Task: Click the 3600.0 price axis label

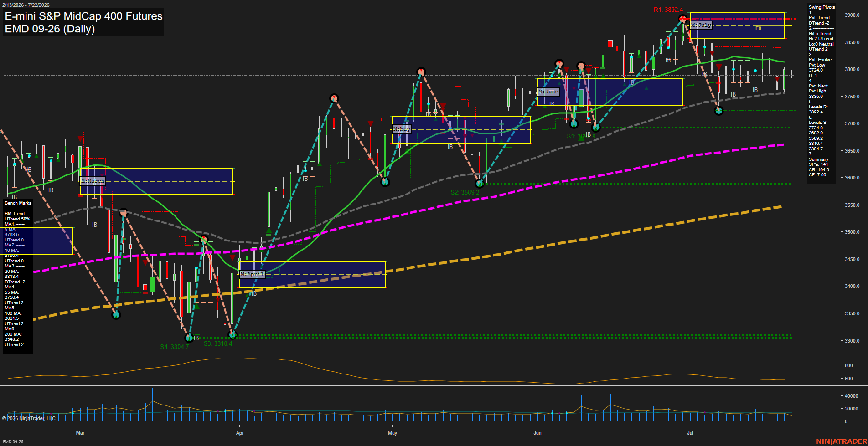Action: coord(852,178)
